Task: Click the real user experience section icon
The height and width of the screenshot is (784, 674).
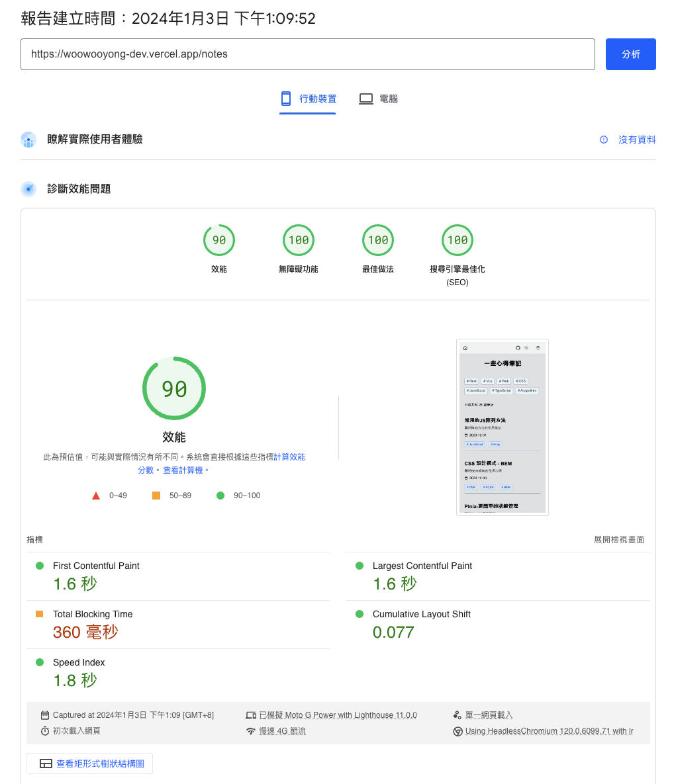Action: click(x=28, y=140)
